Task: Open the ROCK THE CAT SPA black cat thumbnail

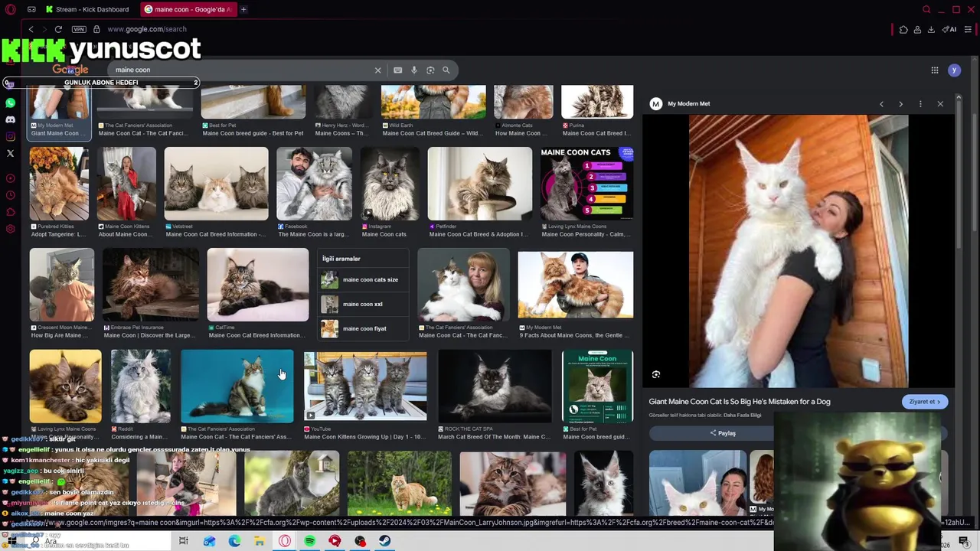Action: click(495, 386)
